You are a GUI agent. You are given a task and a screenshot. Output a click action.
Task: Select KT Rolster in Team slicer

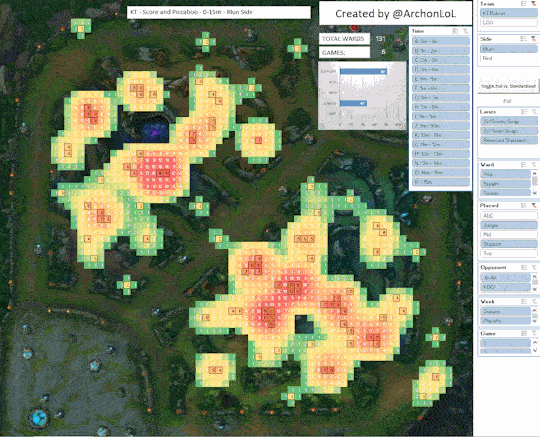pos(509,13)
